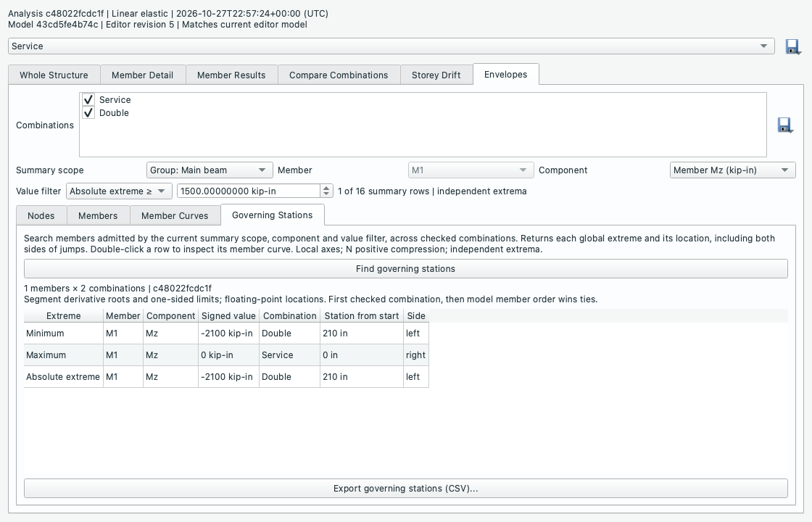This screenshot has height=522, width=812.
Task: Sort by the Signed value column header
Action: point(228,316)
